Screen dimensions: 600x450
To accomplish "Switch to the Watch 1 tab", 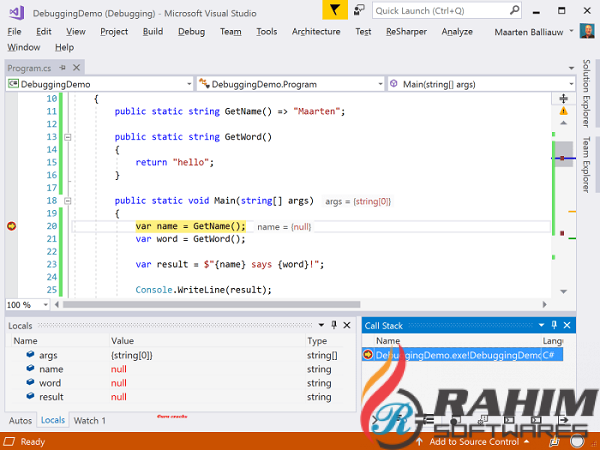I will 90,420.
